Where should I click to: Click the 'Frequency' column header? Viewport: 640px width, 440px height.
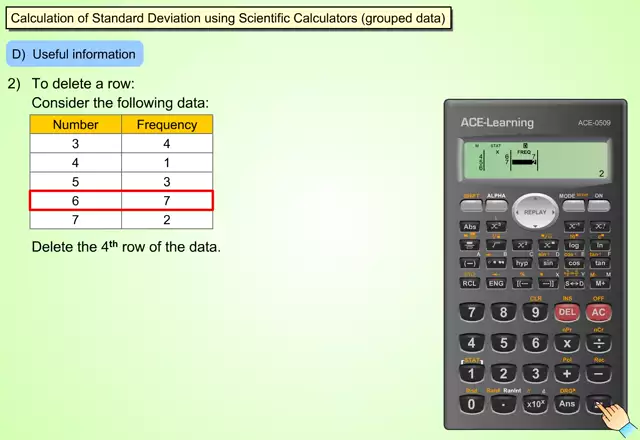pyautogui.click(x=167, y=124)
